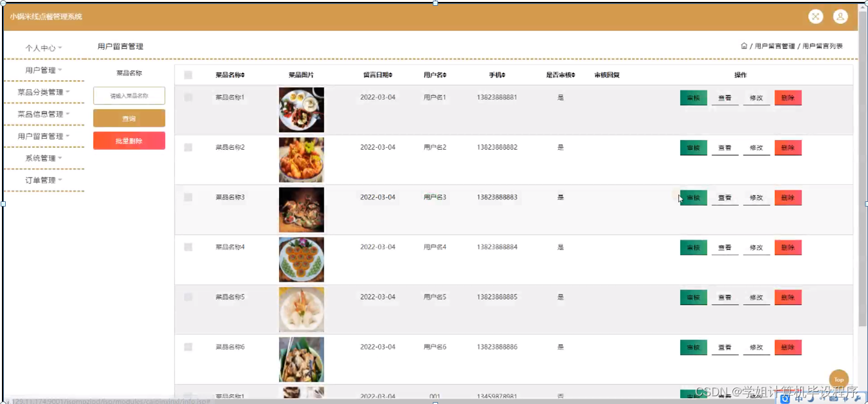The height and width of the screenshot is (404, 868).
Task: Click 删除 for 用户名2 row
Action: point(788,148)
